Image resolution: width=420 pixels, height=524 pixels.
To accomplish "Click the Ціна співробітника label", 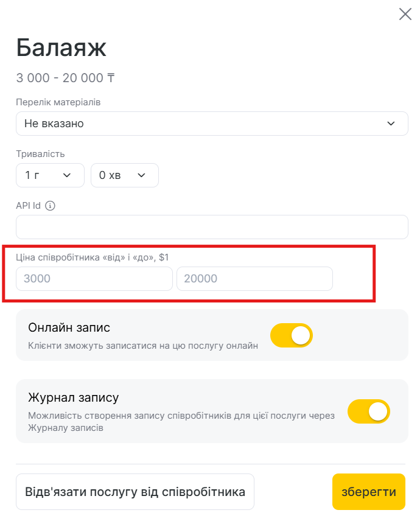I will click(92, 257).
